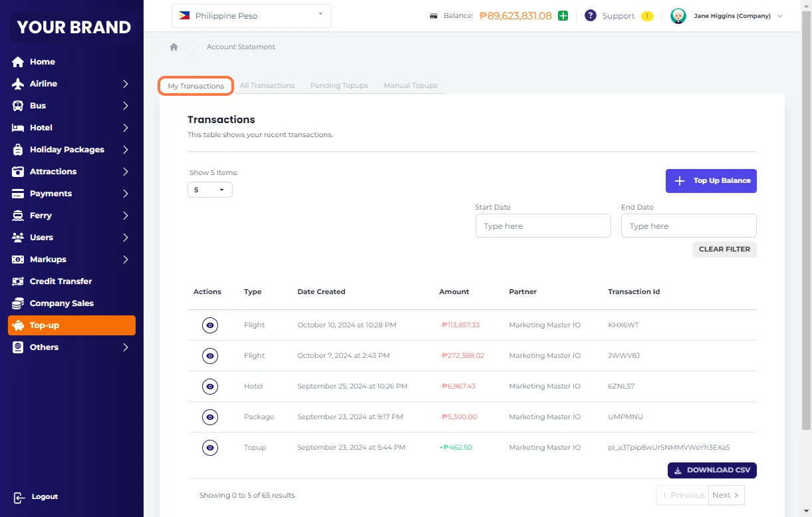Click the home breadcrumb icon
Screen dimensions: 812x517
click(174, 47)
